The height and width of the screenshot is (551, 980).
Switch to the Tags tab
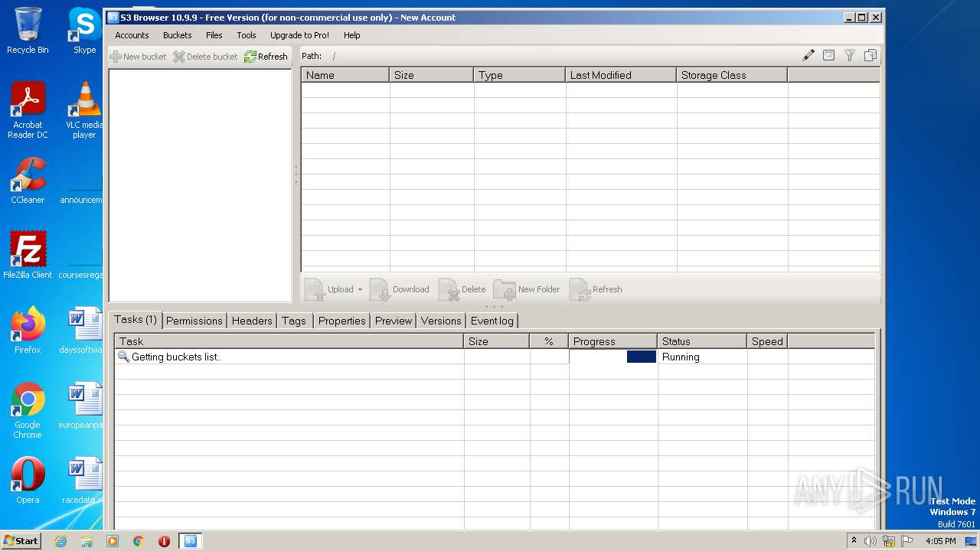pos(293,321)
